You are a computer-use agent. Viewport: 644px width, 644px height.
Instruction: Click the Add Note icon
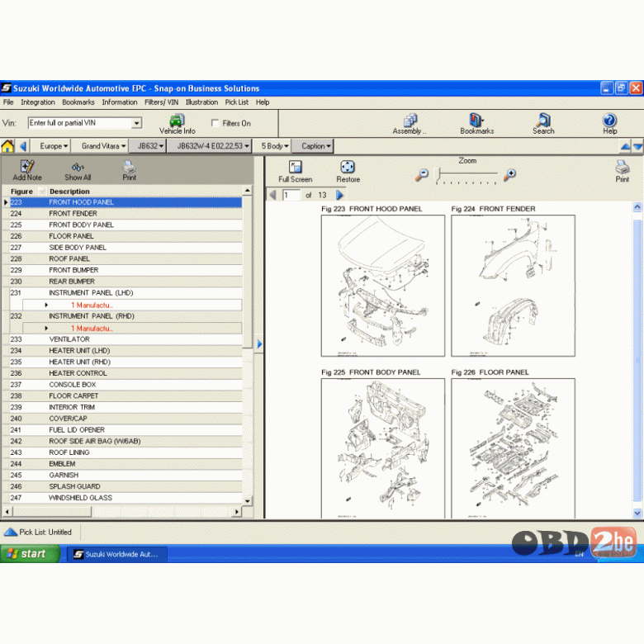(x=27, y=166)
